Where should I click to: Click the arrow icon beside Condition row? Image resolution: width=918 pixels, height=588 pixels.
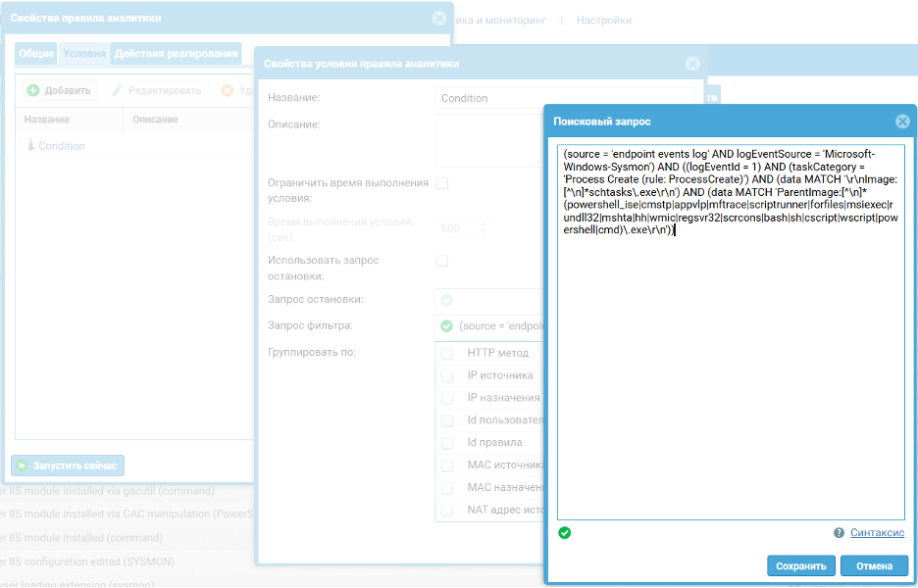tap(30, 146)
